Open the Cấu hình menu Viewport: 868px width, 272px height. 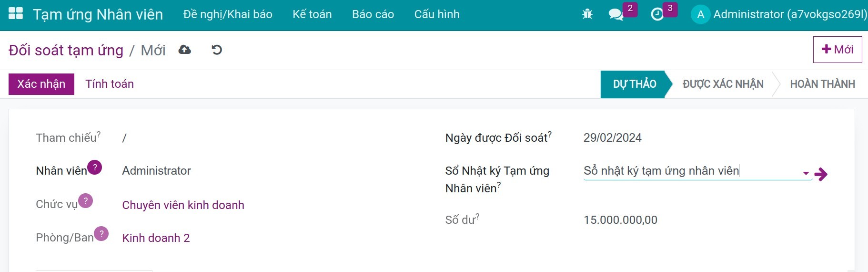coord(437,14)
